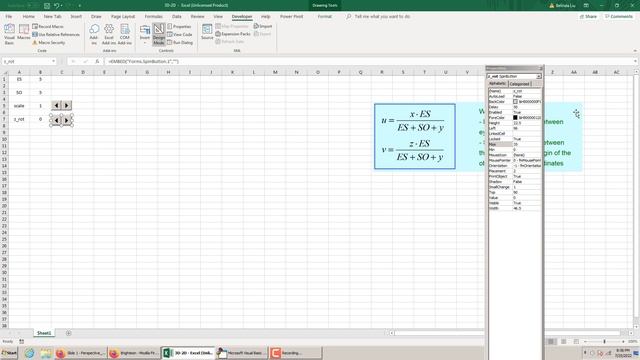The height and width of the screenshot is (360, 640).
Task: Select the equation image with u and v formulas
Action: coord(415,136)
